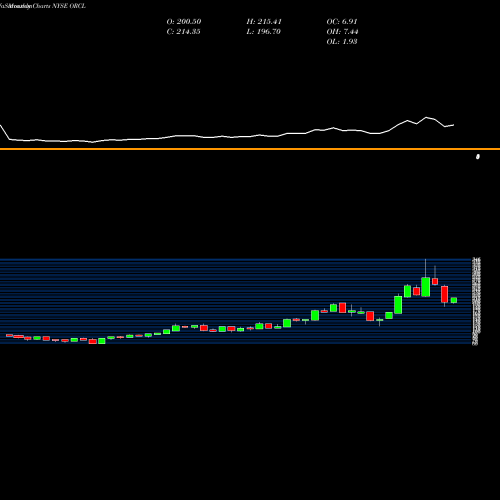Click the close price value C: 214.35
Image resolution: width=500 pixels, height=500 pixels.
(x=183, y=32)
